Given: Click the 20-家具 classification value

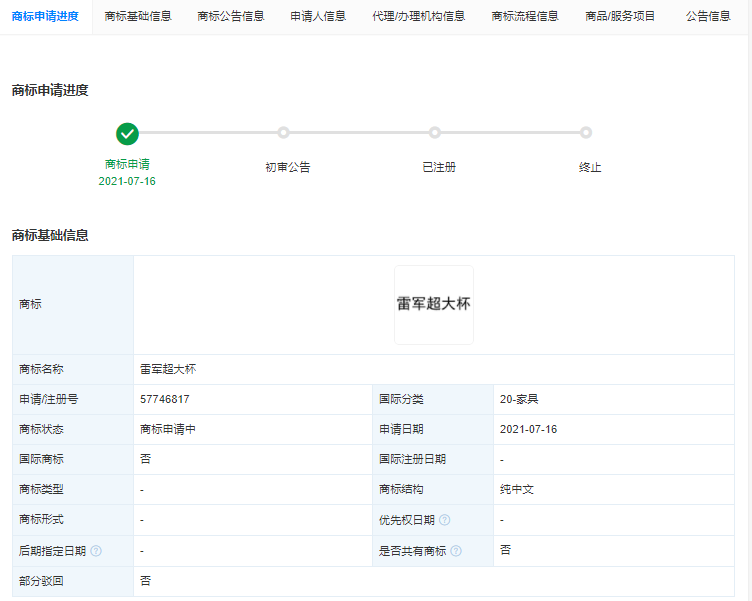Looking at the screenshot, I should 519,399.
